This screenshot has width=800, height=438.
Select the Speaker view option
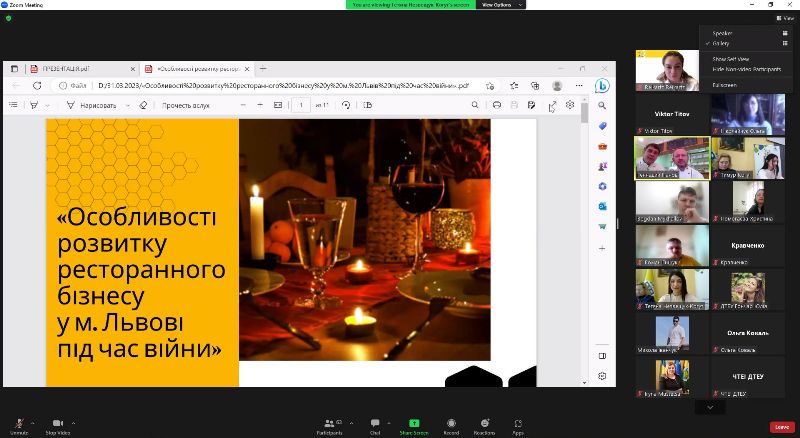722,33
